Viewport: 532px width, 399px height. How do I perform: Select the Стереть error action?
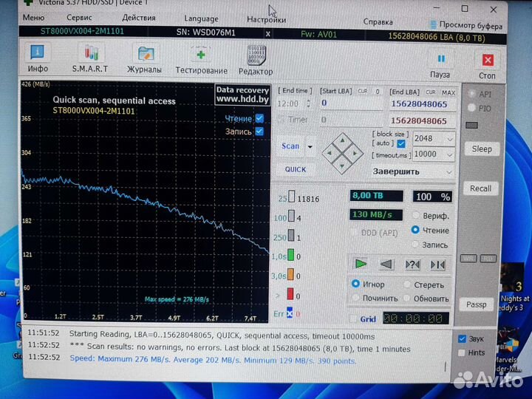[x=407, y=284]
